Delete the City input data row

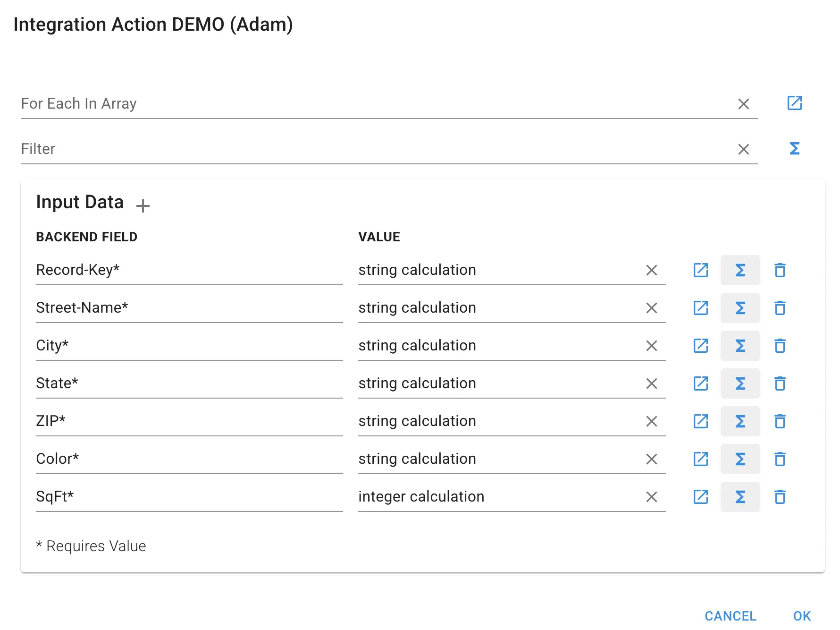780,346
